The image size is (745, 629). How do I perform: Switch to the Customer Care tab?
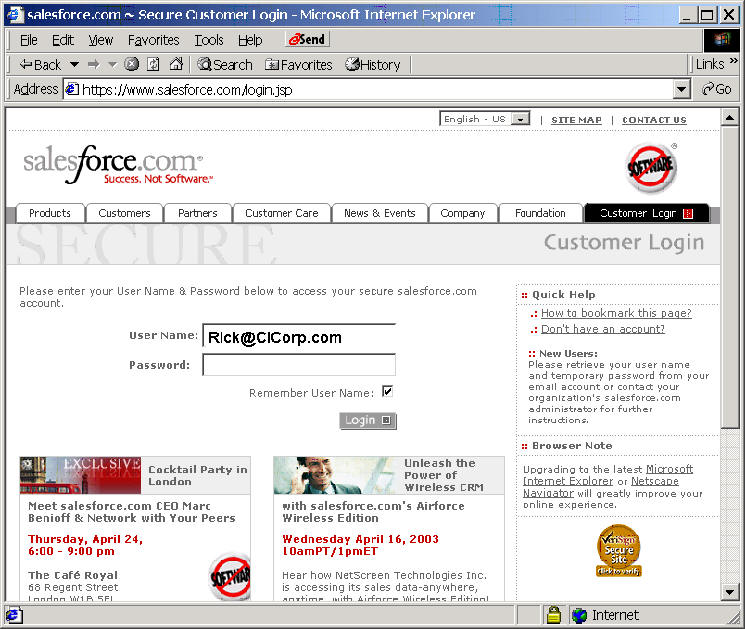tap(282, 213)
